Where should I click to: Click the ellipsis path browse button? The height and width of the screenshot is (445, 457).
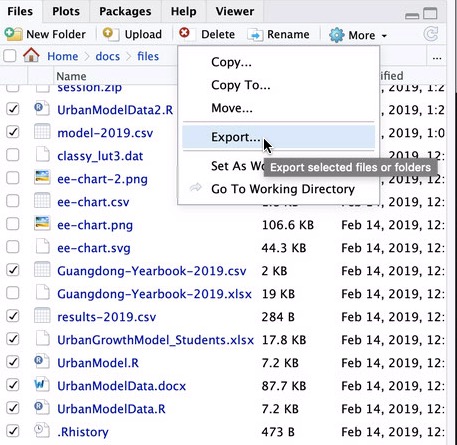[x=437, y=57]
